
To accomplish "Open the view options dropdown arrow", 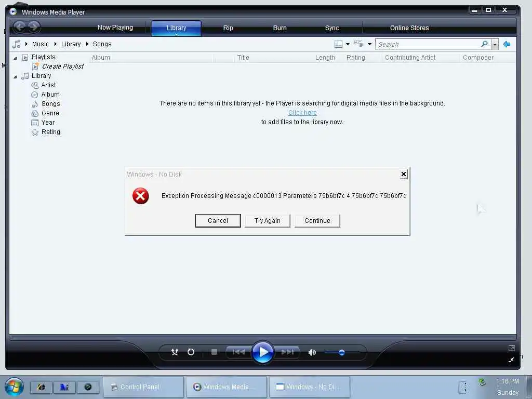I will (x=369, y=44).
